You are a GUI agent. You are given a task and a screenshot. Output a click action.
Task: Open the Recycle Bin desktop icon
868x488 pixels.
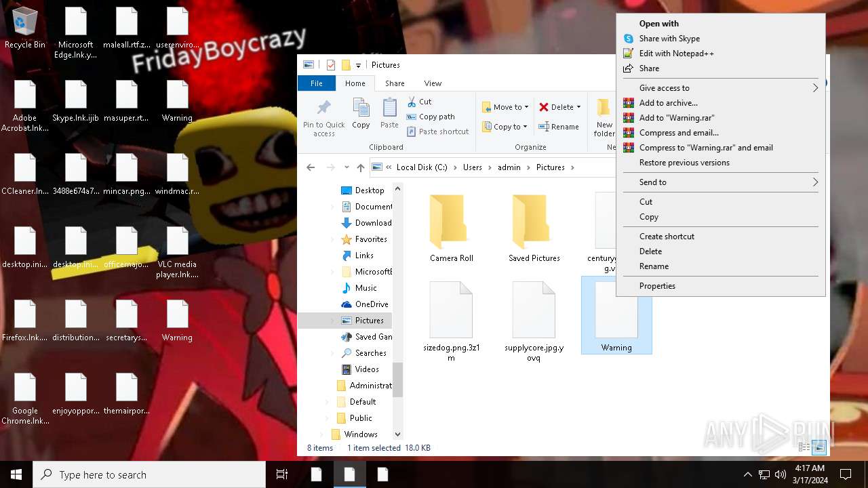(25, 29)
